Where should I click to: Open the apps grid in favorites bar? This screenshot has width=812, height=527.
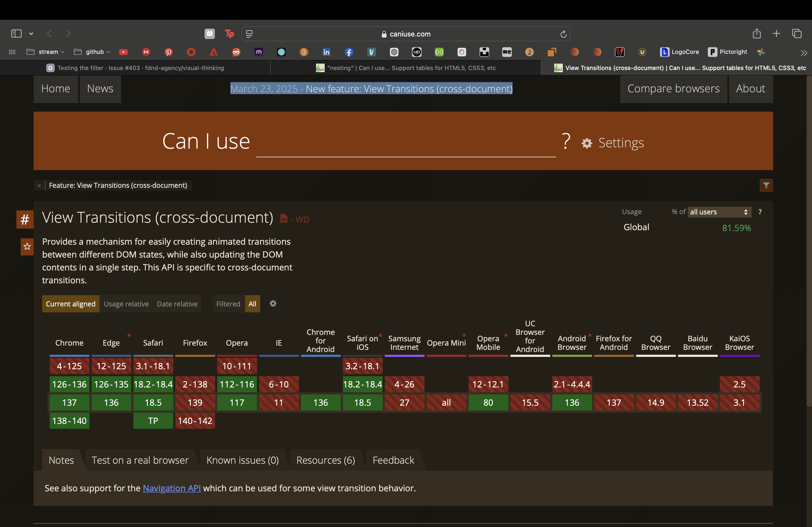pos(12,52)
